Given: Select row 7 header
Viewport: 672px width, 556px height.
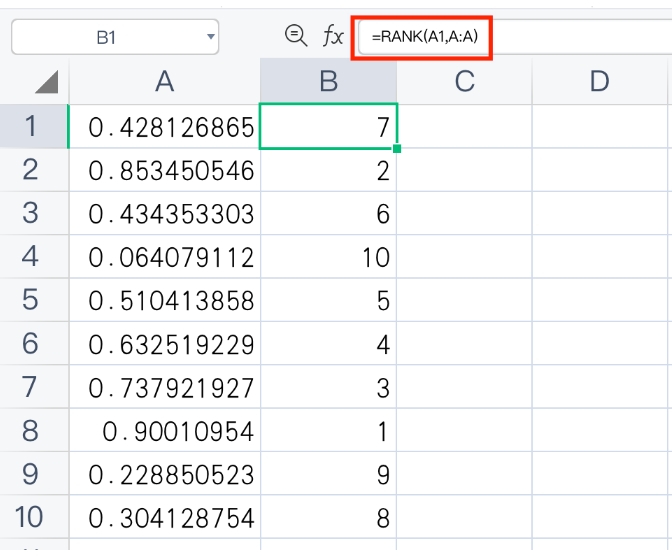Looking at the screenshot, I should 34,387.
